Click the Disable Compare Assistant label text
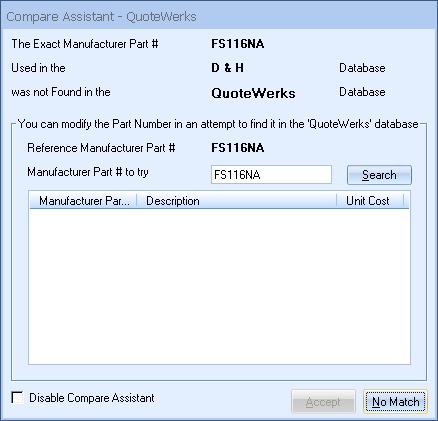The width and height of the screenshot is (438, 421). click(92, 398)
